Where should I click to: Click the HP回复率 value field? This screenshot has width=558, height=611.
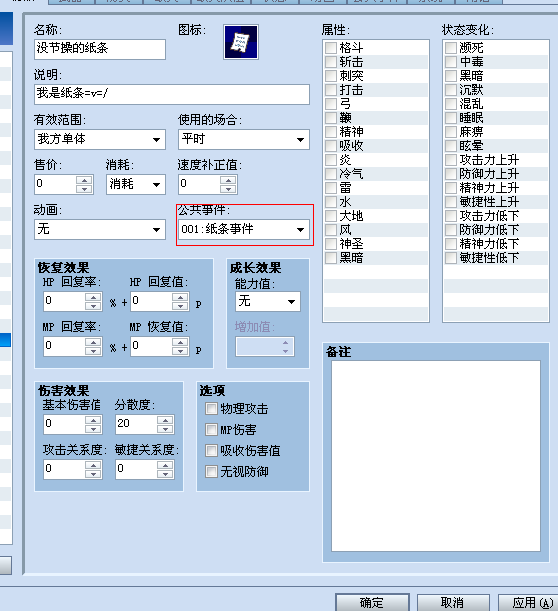(x=64, y=301)
